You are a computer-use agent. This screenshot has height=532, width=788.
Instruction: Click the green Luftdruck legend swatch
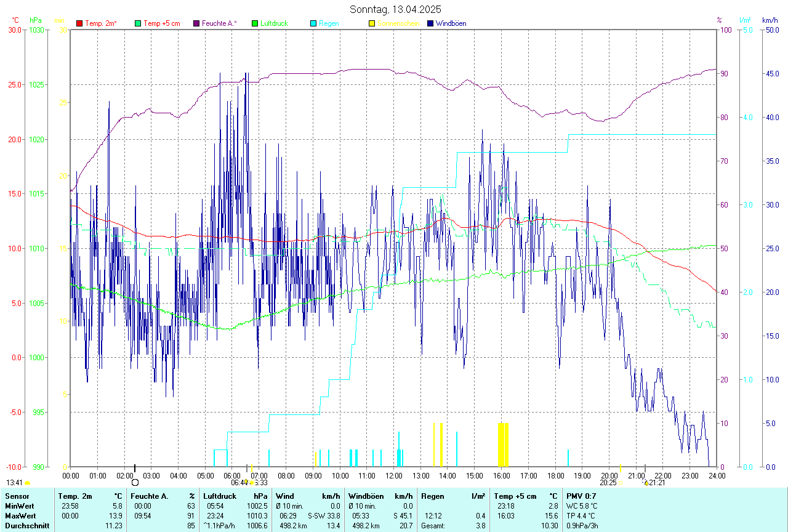(255, 23)
